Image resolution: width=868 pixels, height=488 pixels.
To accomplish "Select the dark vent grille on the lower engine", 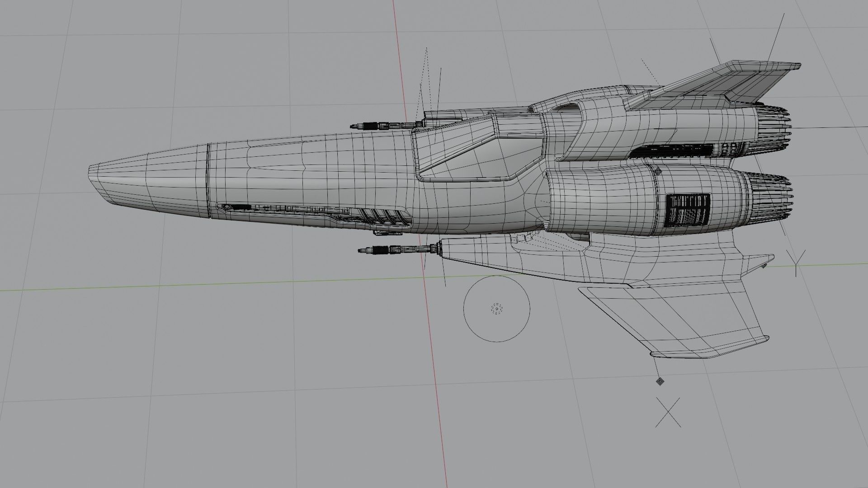I will 688,210.
